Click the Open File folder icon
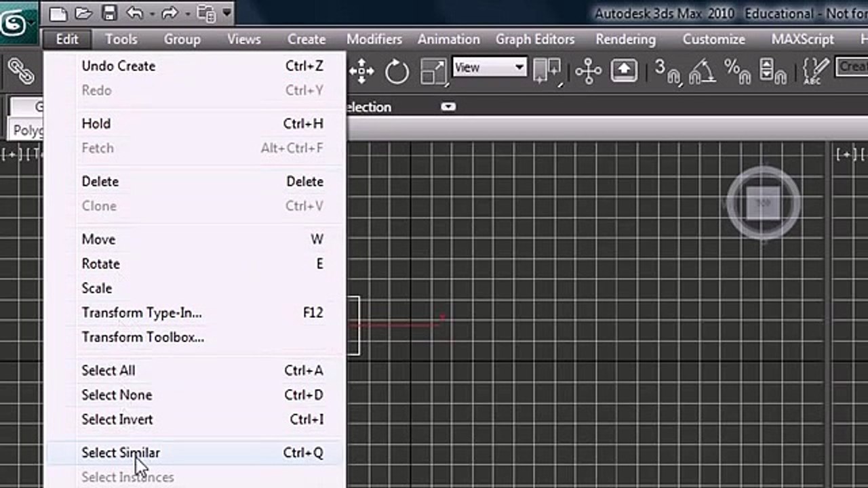868x488 pixels. click(x=83, y=13)
